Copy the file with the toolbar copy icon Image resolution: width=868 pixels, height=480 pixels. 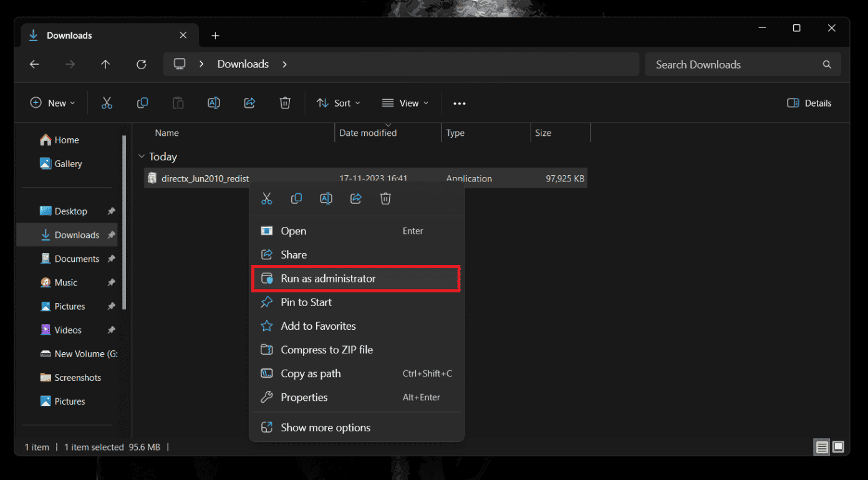(x=142, y=103)
